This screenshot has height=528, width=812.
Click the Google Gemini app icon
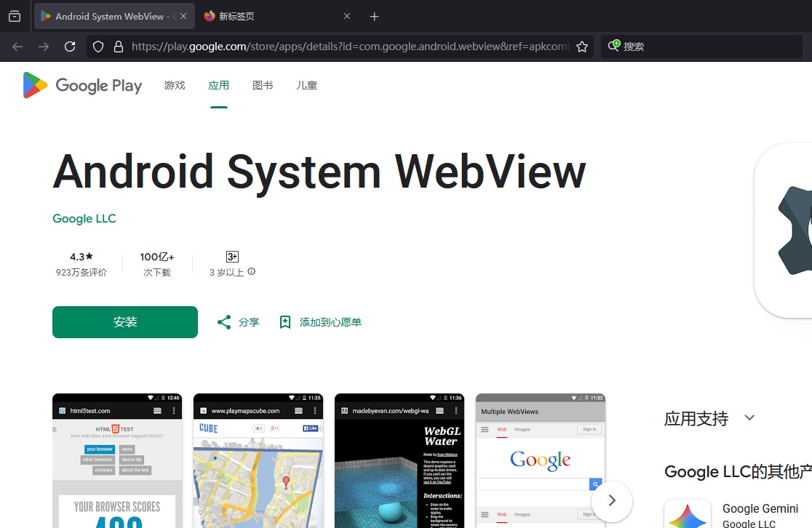[x=687, y=515]
